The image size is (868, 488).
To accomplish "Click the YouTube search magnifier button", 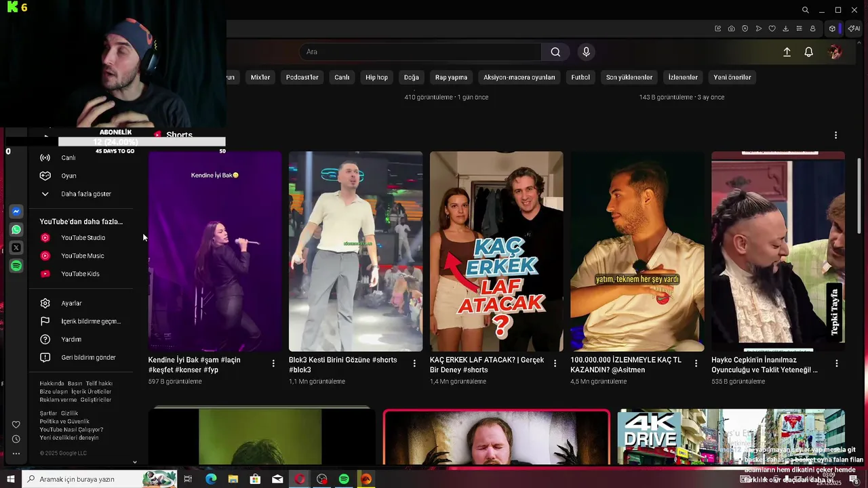I will (x=555, y=52).
